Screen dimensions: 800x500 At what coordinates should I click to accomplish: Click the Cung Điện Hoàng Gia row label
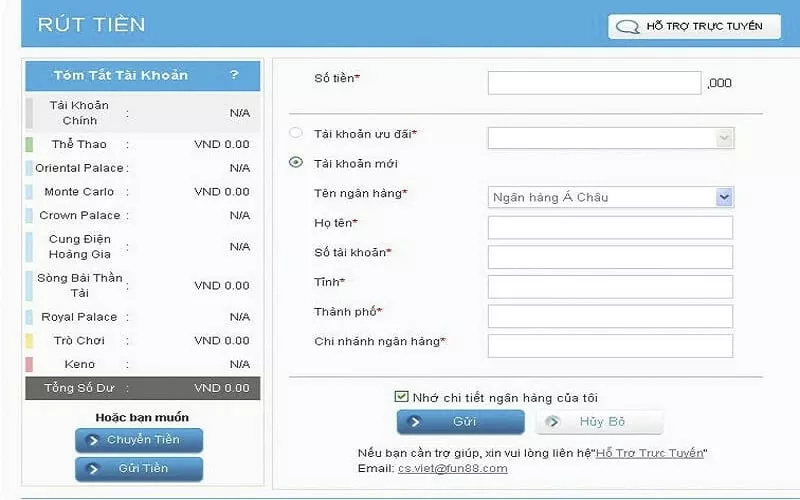[x=80, y=246]
